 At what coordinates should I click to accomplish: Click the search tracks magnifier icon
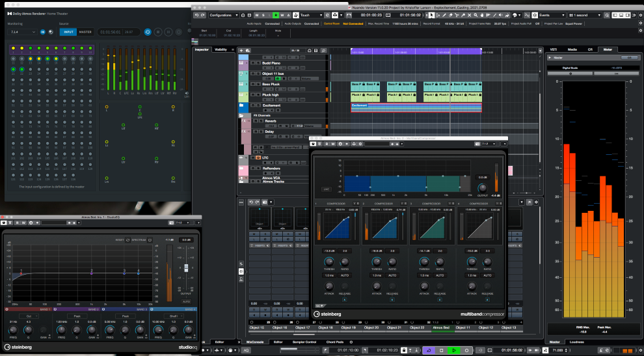tap(324, 51)
